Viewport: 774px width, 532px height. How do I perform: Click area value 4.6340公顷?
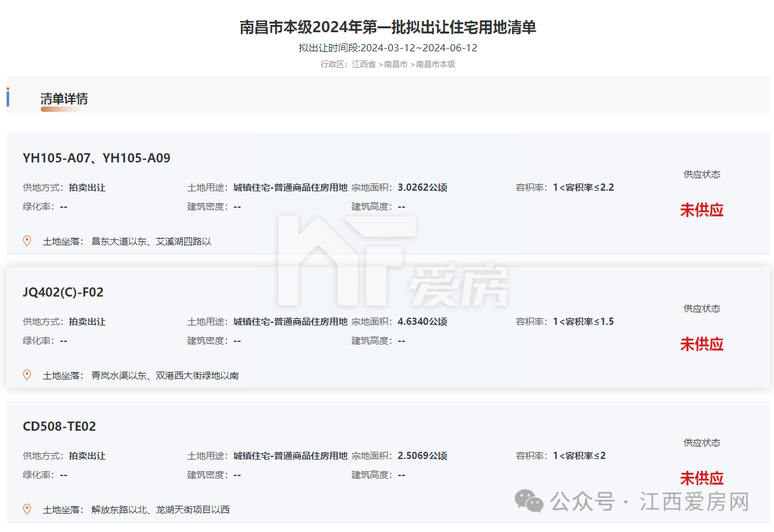[x=423, y=322]
